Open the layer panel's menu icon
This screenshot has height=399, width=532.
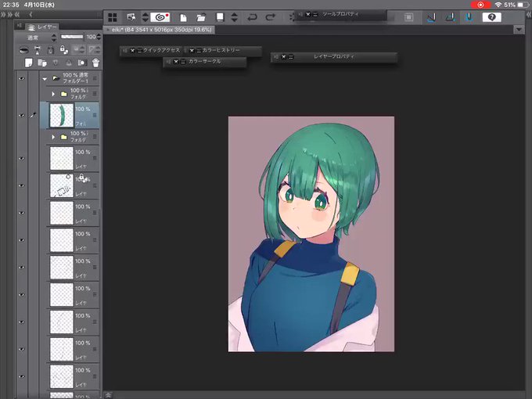click(x=20, y=26)
